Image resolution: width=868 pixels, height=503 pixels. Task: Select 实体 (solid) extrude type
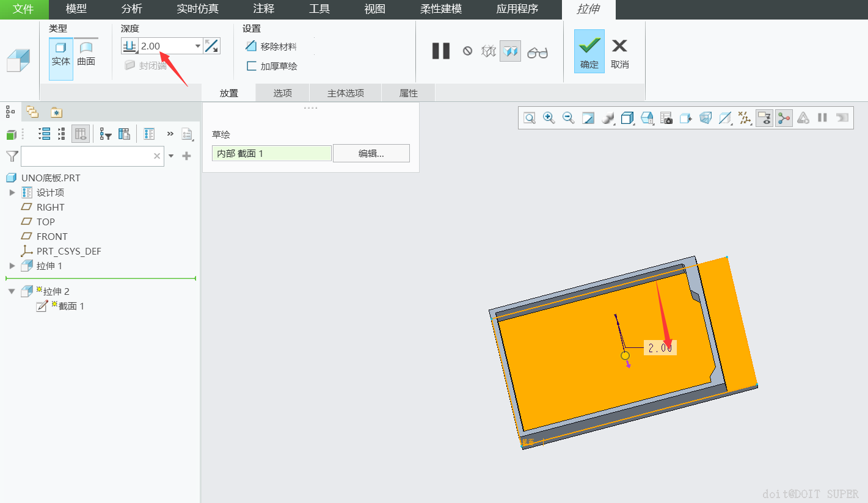61,54
